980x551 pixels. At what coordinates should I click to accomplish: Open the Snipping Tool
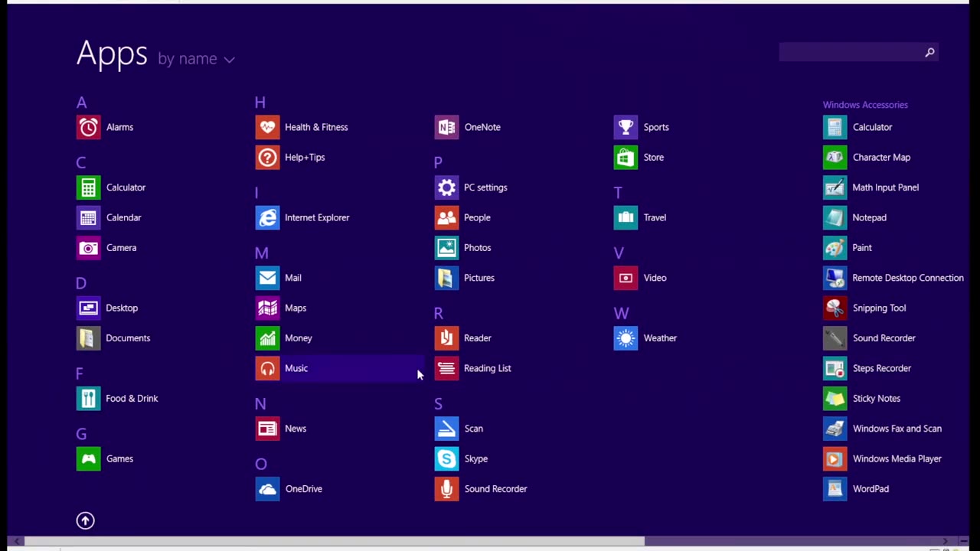click(835, 308)
